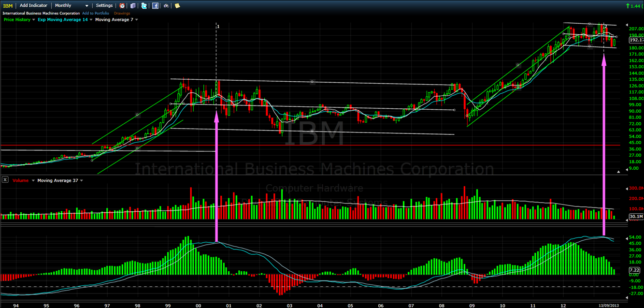Click the Moving Average 37 label
This screenshot has height=308, width=644.
point(57,180)
